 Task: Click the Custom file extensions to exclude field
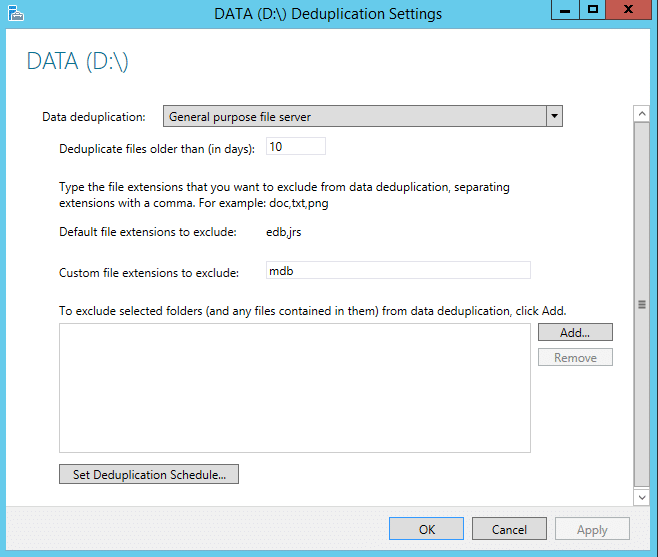click(x=398, y=270)
